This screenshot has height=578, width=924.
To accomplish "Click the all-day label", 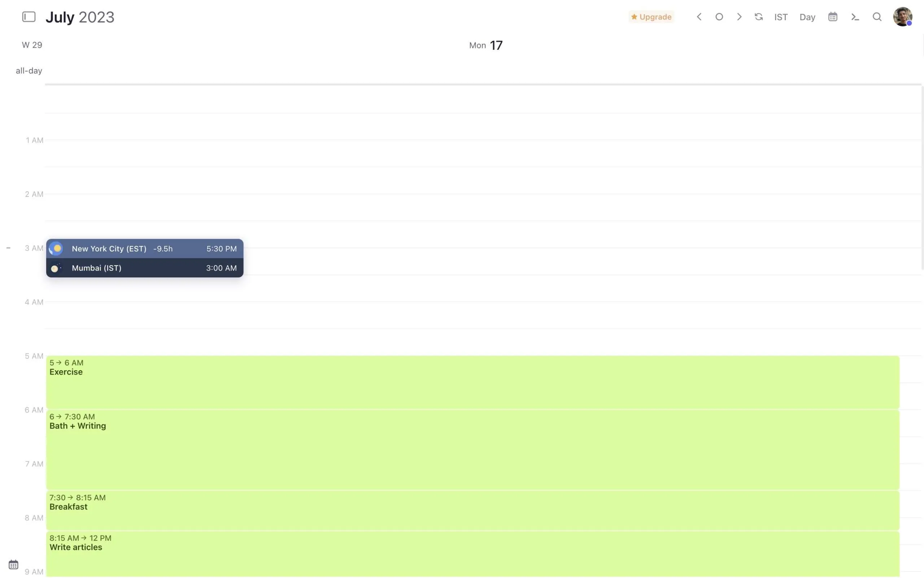I will tap(29, 71).
